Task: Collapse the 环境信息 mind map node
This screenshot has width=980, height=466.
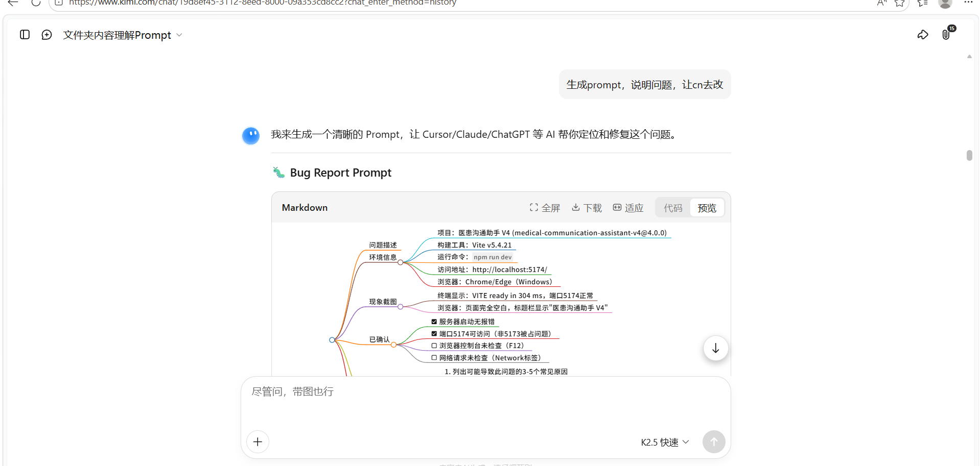Action: click(x=401, y=262)
